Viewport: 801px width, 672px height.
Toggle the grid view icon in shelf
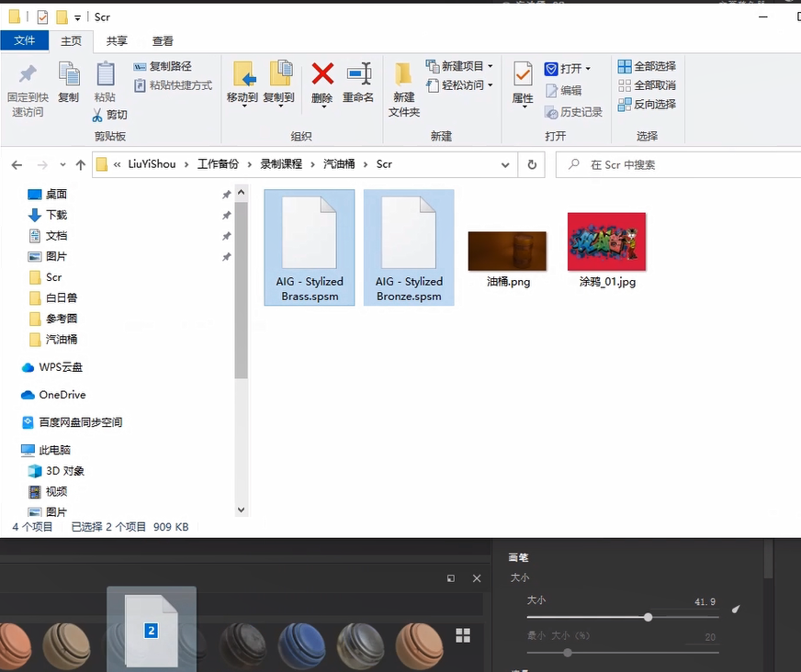[x=463, y=635]
